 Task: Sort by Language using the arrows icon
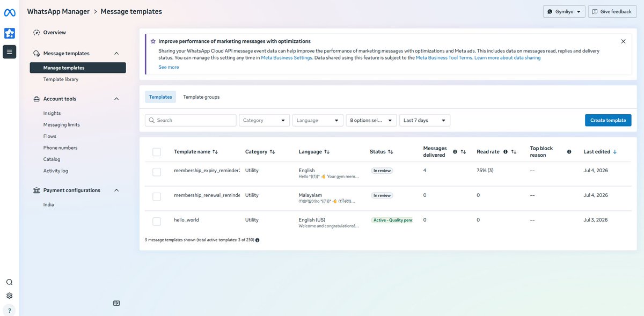pyautogui.click(x=327, y=152)
